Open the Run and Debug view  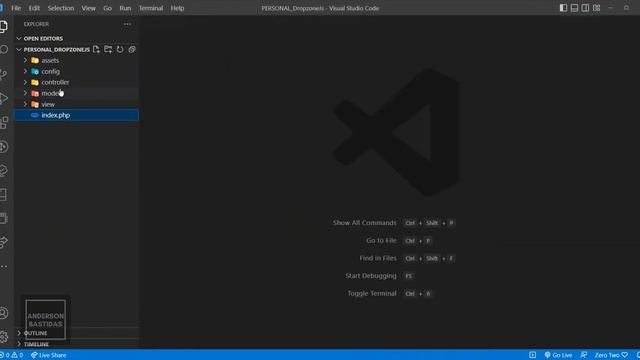[x=4, y=98]
